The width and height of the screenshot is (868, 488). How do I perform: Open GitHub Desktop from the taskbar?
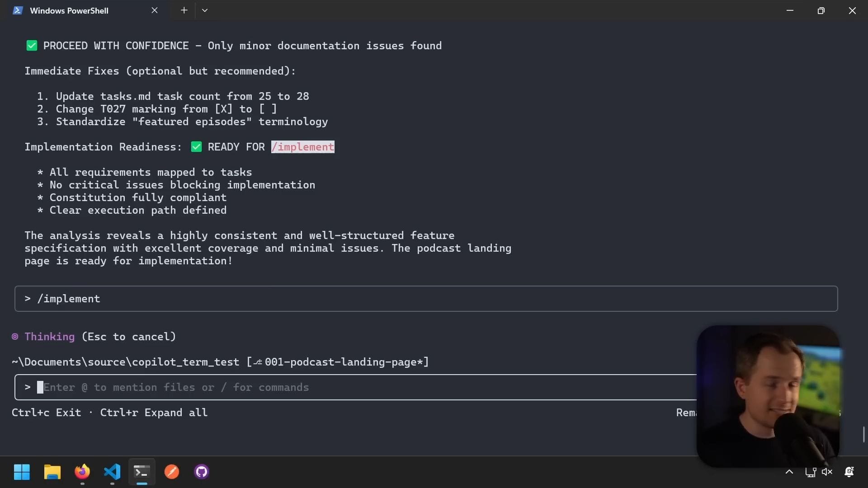[x=202, y=472]
